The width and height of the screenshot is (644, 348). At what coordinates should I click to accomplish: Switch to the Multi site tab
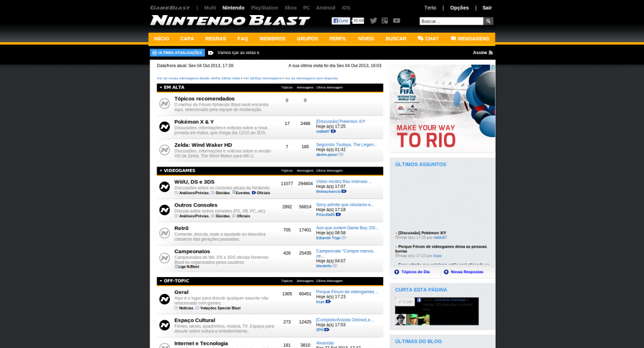(210, 8)
